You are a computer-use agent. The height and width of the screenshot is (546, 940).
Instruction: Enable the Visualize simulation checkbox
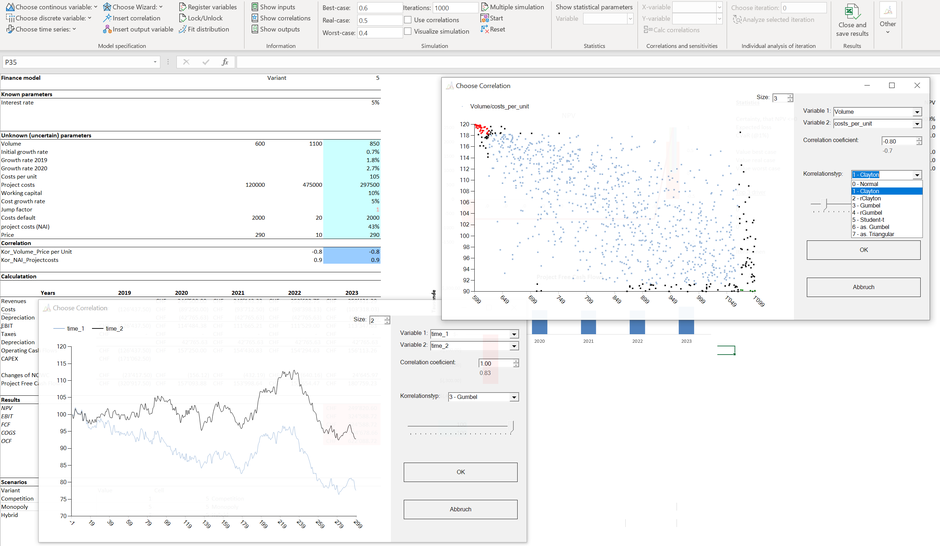(x=408, y=31)
